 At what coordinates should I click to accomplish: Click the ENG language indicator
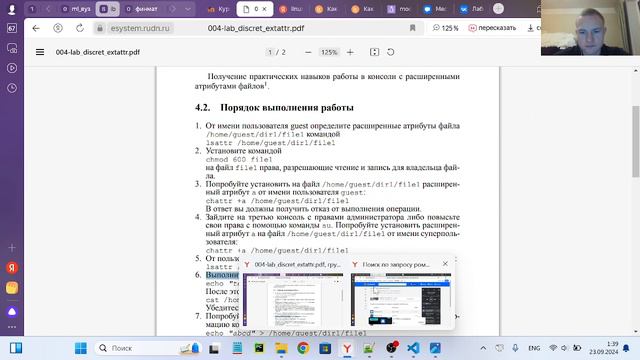[x=534, y=348]
